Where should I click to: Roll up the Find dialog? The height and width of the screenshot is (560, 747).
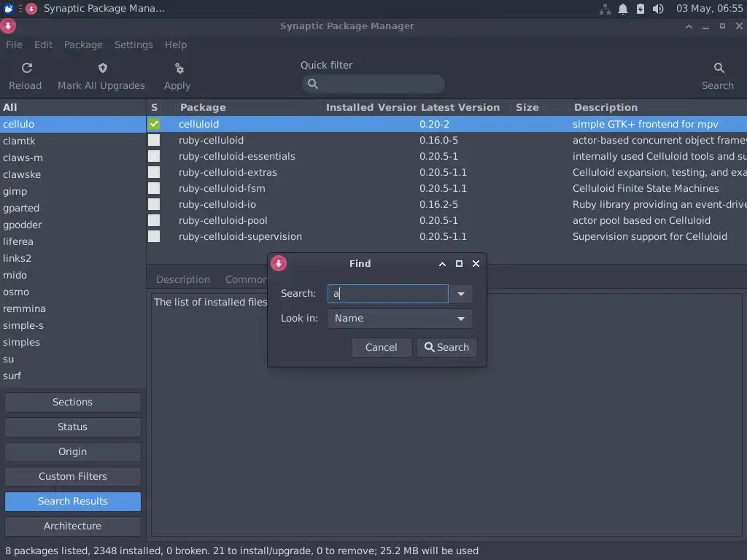442,264
